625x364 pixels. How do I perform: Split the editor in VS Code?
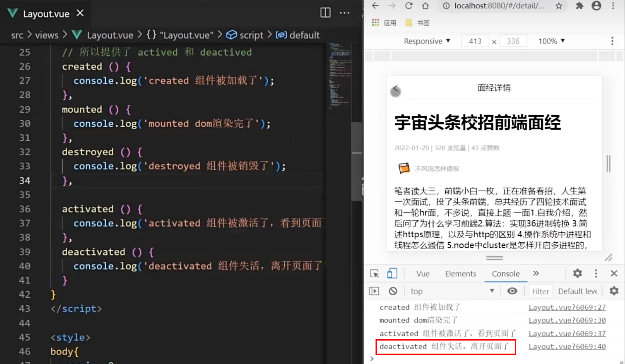[x=325, y=13]
